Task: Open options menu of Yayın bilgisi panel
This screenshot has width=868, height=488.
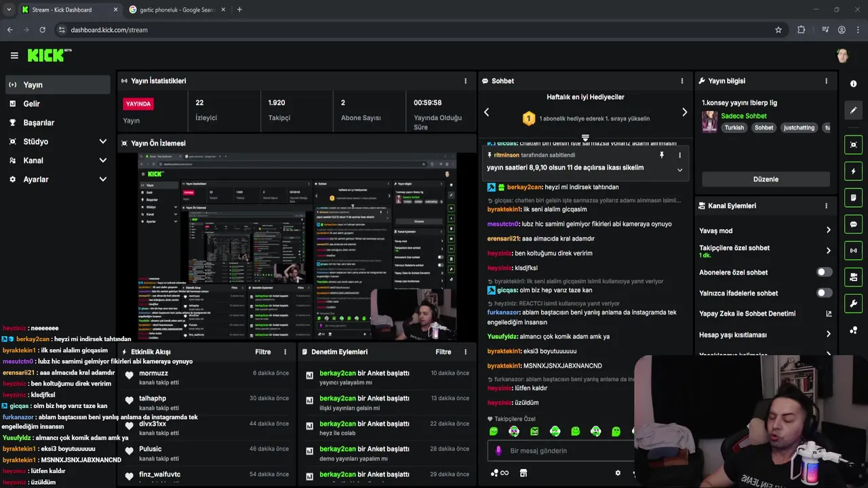Action: point(826,81)
